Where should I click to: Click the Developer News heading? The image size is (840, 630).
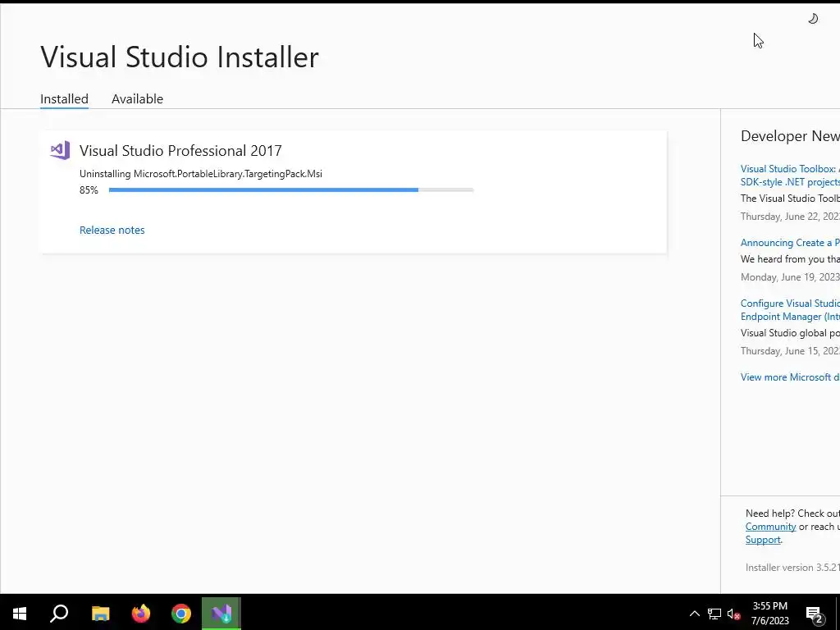[790, 136]
